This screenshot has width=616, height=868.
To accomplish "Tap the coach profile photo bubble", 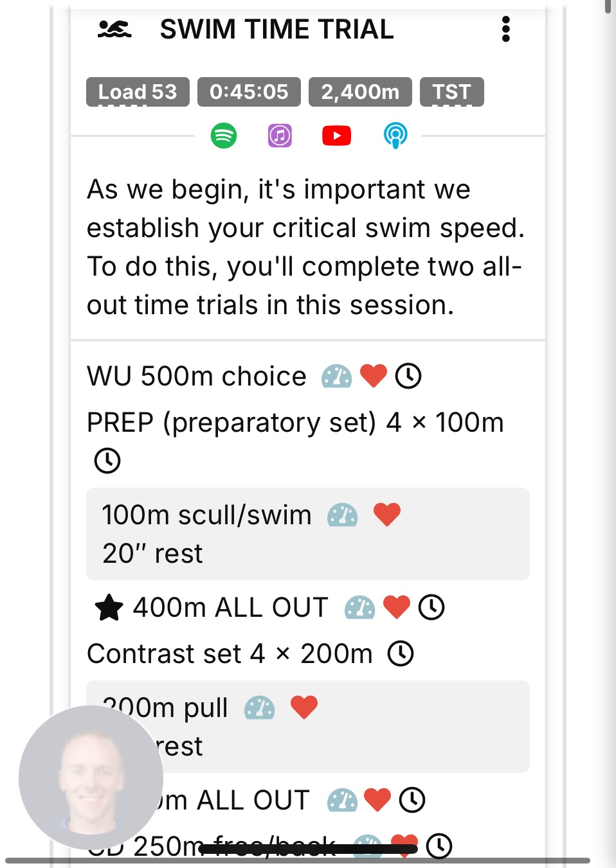I will click(91, 777).
